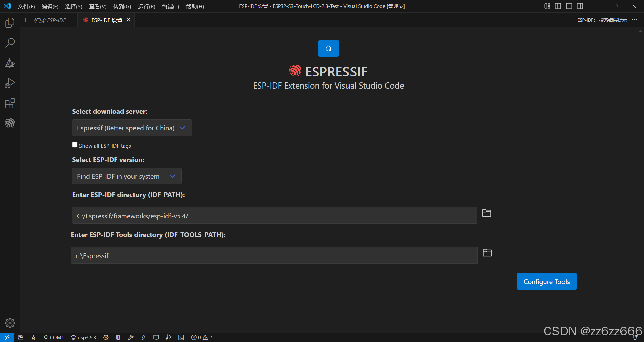
Task: Open the Explorer view in activity bar
Action: point(10,23)
